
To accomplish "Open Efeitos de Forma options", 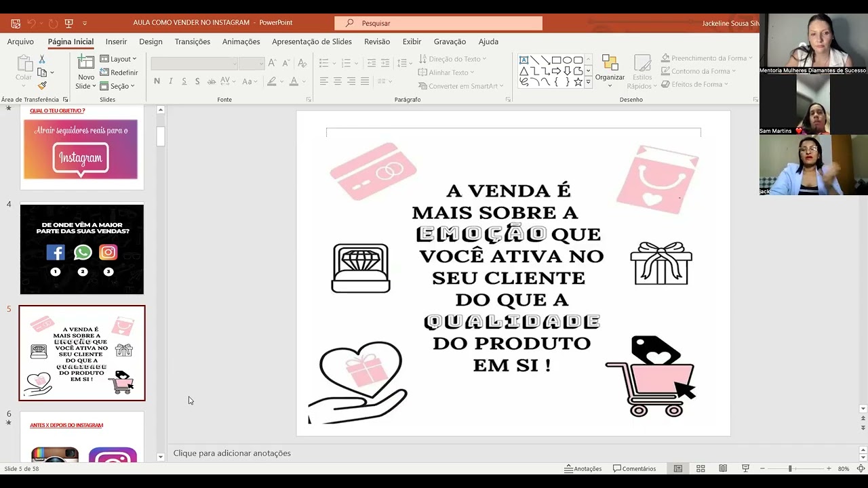I will click(694, 84).
